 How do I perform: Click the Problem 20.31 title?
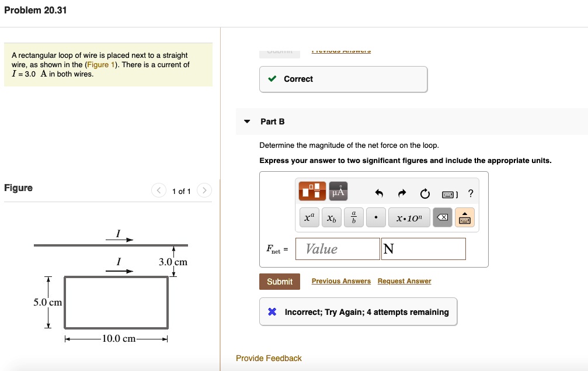35,10
